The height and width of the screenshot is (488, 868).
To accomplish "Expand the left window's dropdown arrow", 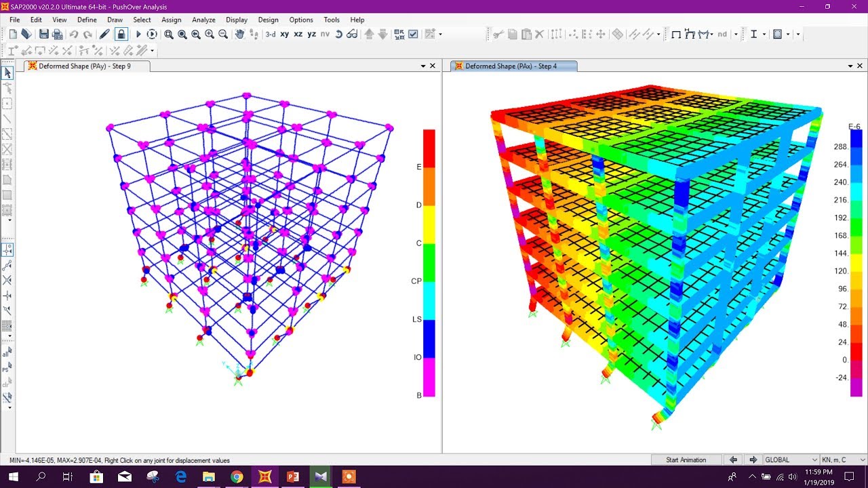I will coord(423,66).
